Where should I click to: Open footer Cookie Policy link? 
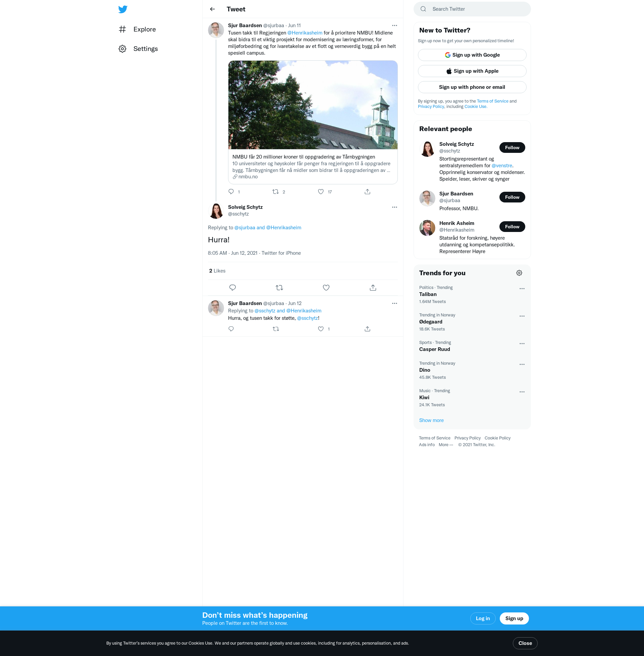click(497, 438)
